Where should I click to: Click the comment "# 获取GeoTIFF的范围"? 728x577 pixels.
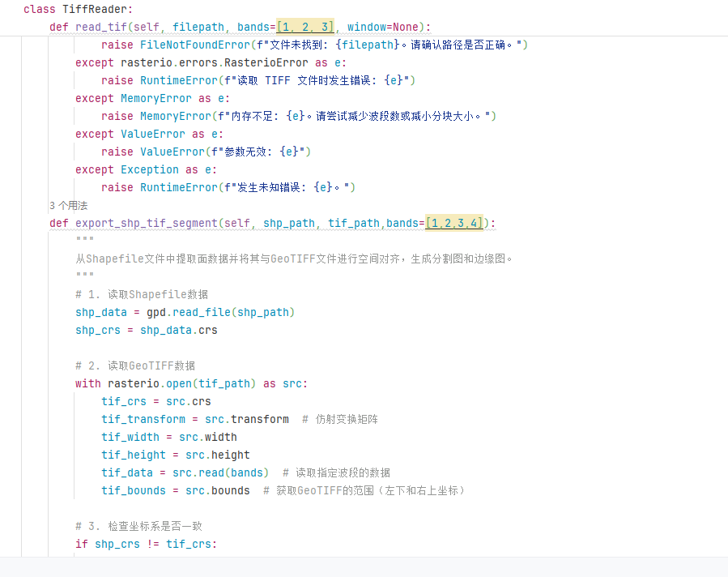point(364,490)
